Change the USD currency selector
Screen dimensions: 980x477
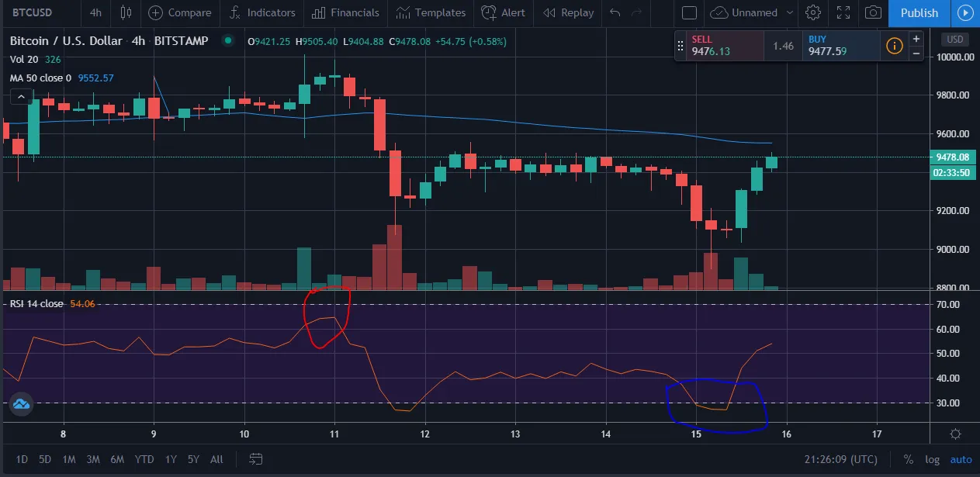click(954, 40)
